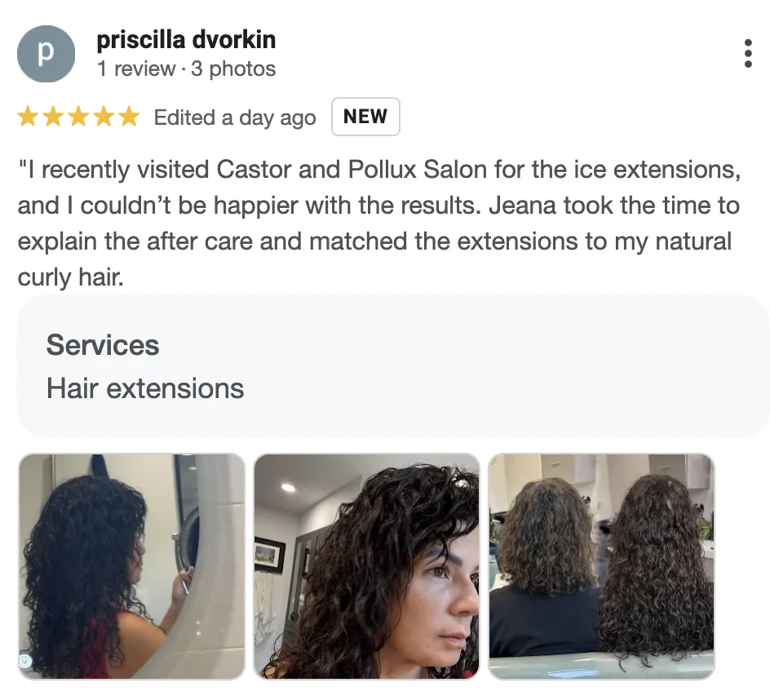Click the fourth gold rating star
This screenshot has height=700, width=770.
tap(104, 117)
